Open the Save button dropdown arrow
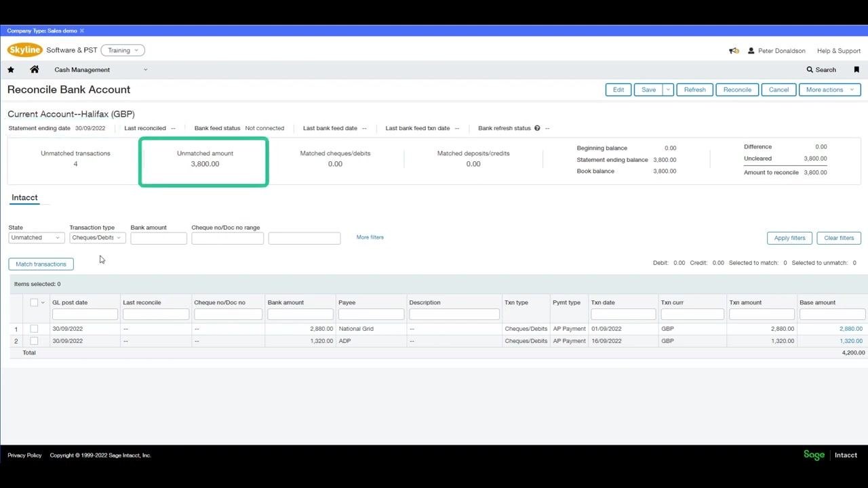Screen dimensions: 868x488 tap(668, 89)
